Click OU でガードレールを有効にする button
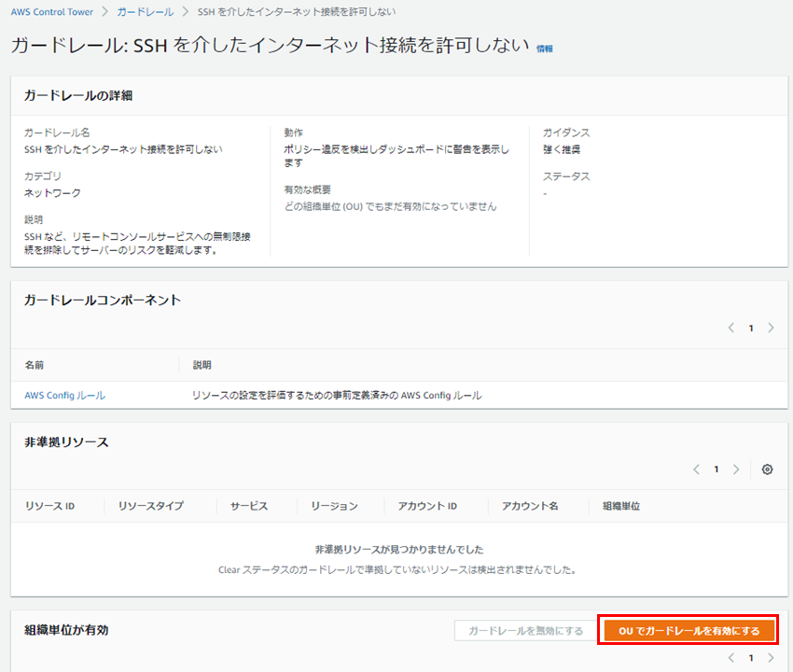Screen dimensions: 793x672 click(x=689, y=631)
